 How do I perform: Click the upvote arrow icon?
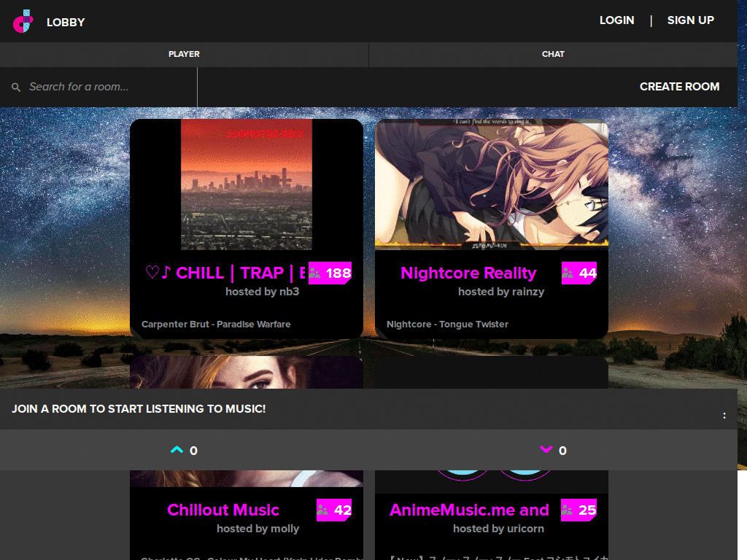(177, 449)
